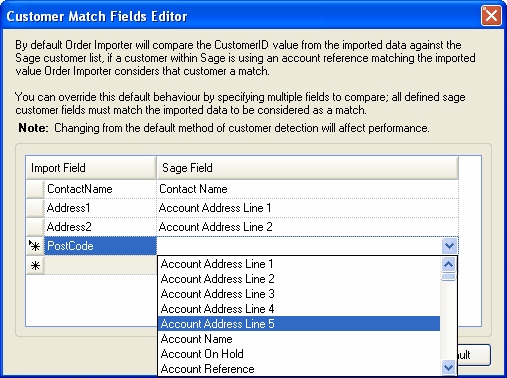This screenshot has width=507, height=378.
Task: Pick highlighted Account Address Line 5 option
Action: (x=299, y=324)
